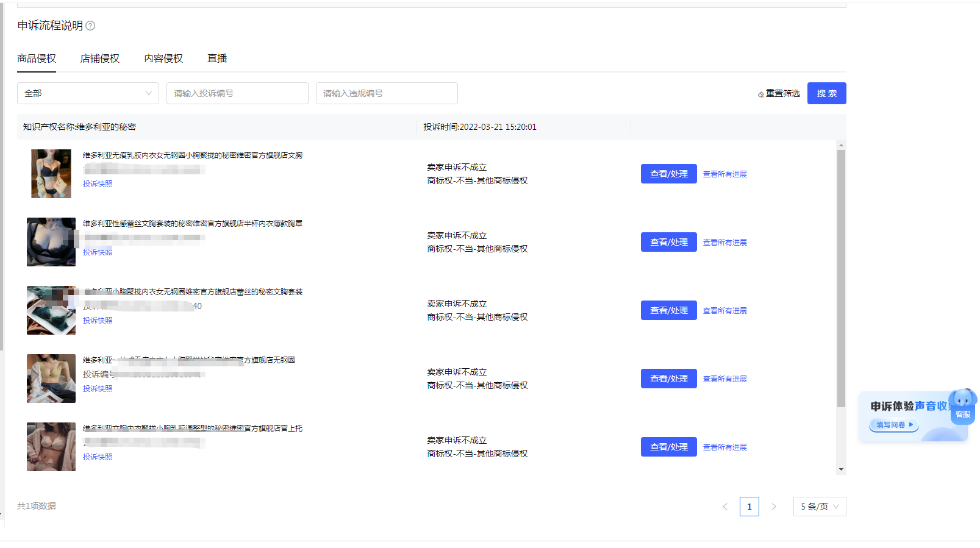The image size is (980, 548).
Task: Open 投诉快照 under the 无痕乳胶内衣 title
Action: (98, 184)
